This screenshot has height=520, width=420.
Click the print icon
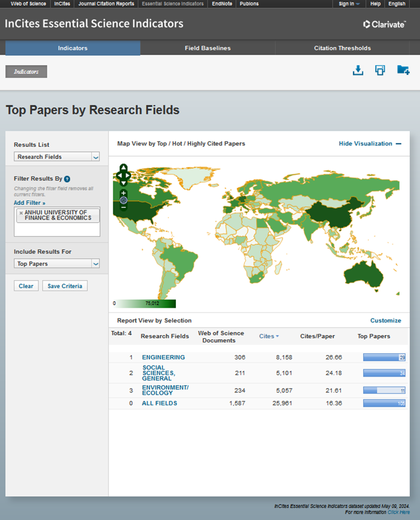pyautogui.click(x=380, y=70)
